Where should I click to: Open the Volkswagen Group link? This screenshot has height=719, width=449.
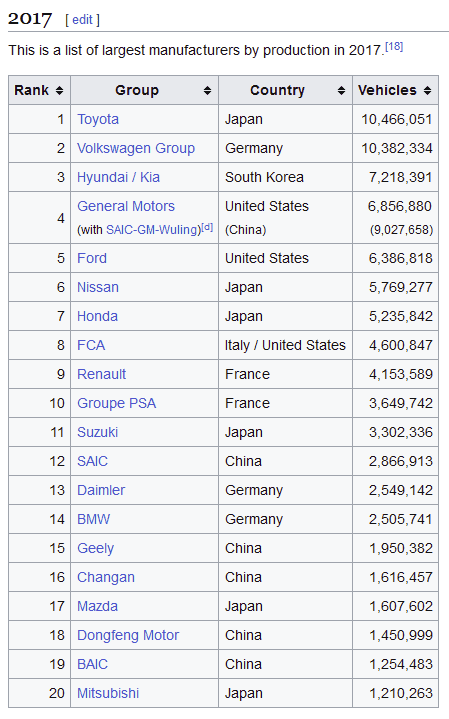(136, 148)
